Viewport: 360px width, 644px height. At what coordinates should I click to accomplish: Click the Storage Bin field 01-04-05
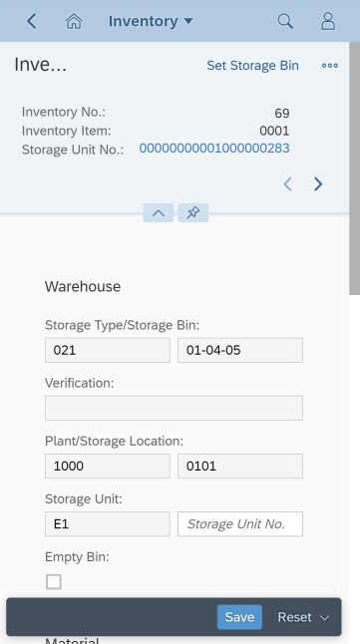pyautogui.click(x=240, y=350)
